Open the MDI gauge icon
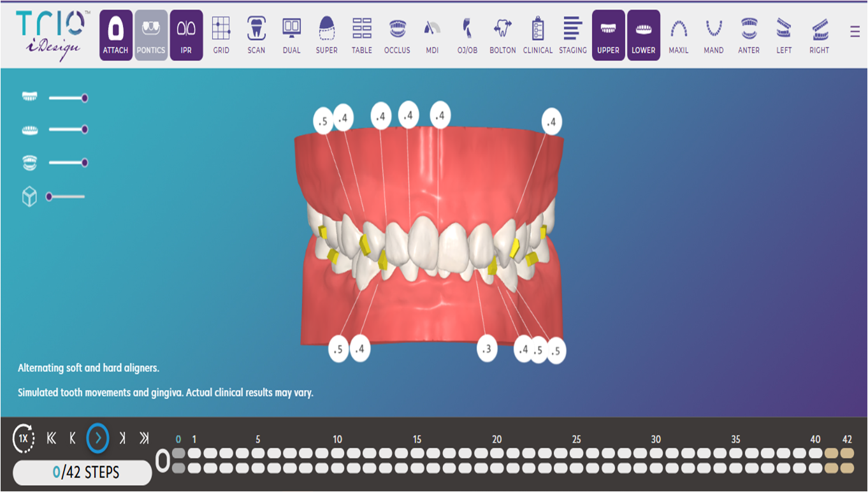The width and height of the screenshot is (868, 492). pyautogui.click(x=432, y=36)
